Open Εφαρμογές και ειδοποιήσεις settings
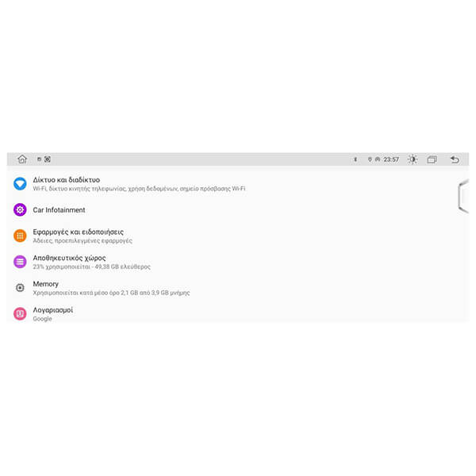476x476 pixels. pos(238,236)
